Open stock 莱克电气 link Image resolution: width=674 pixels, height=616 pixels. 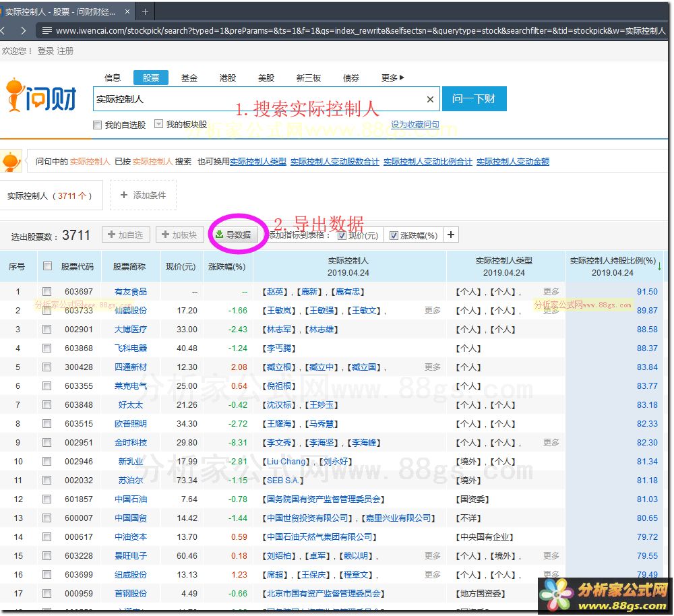pyautogui.click(x=131, y=386)
